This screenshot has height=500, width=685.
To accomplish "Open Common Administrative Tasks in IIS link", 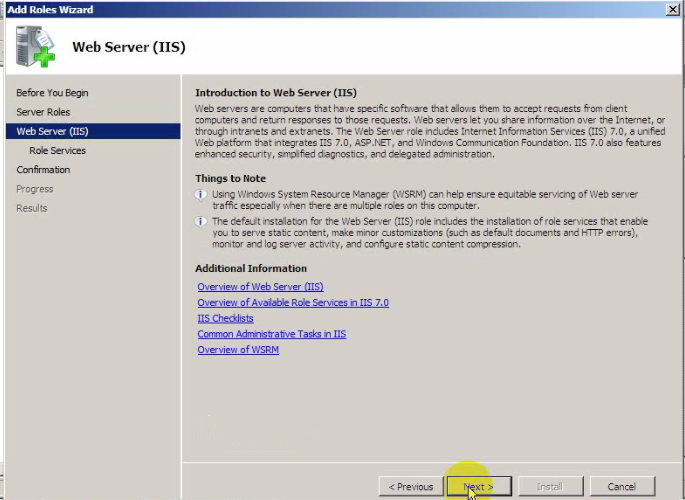I will [x=271, y=334].
